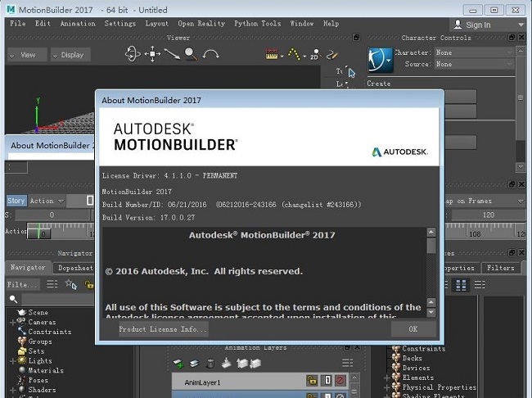This screenshot has width=532, height=398.
Task: Open the Animation menu
Action: [78, 24]
